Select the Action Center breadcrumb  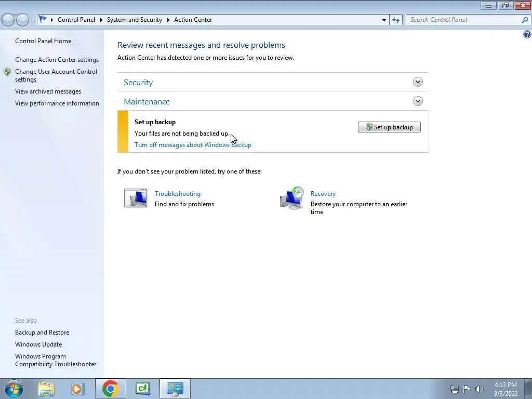(x=193, y=20)
